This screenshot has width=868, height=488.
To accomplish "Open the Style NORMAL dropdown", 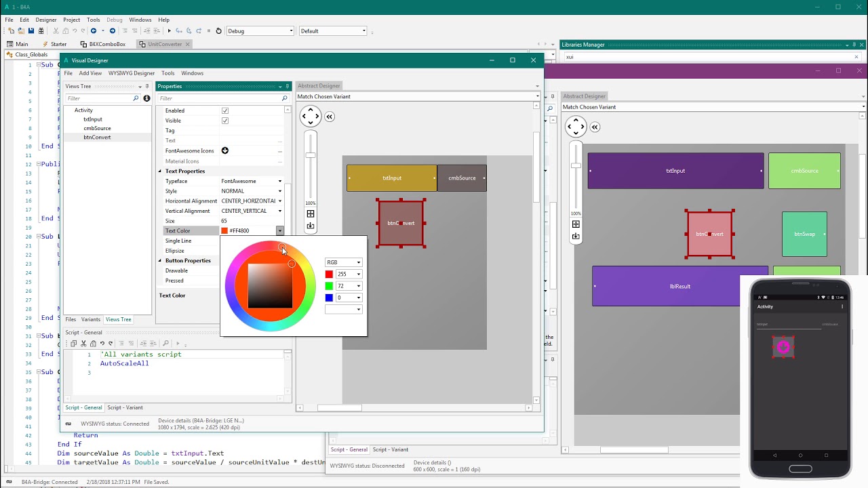I will [x=279, y=191].
